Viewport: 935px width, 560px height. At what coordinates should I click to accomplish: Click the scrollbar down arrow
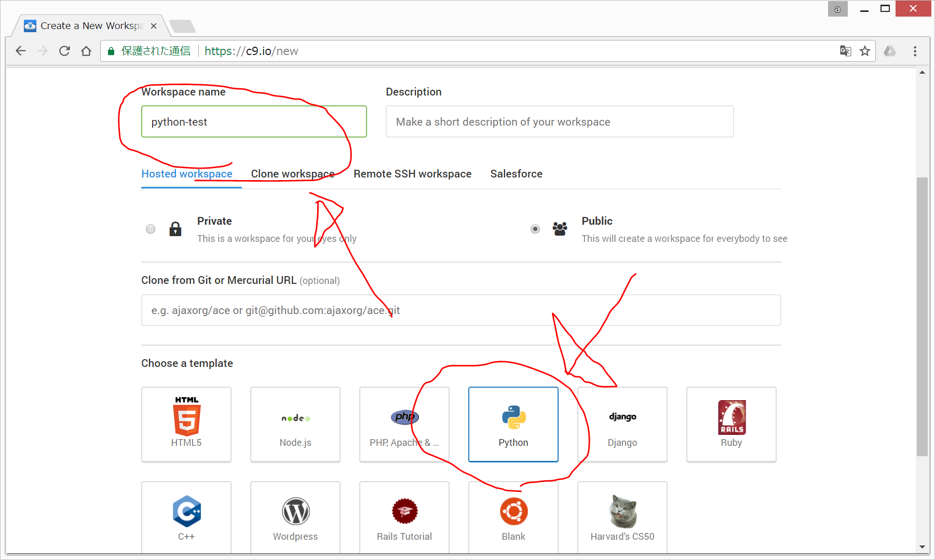922,547
